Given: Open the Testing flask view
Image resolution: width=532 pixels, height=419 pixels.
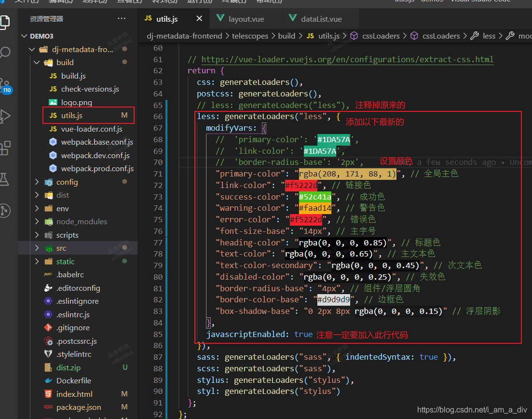Looking at the screenshot, I should pyautogui.click(x=4, y=179).
